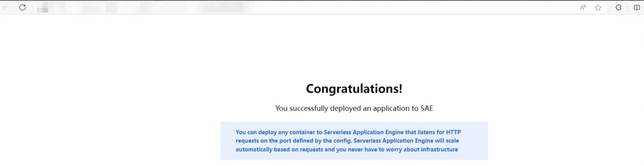This screenshot has height=165, width=644.
Task: Reload the page with the refresh icon
Action: (23, 7)
